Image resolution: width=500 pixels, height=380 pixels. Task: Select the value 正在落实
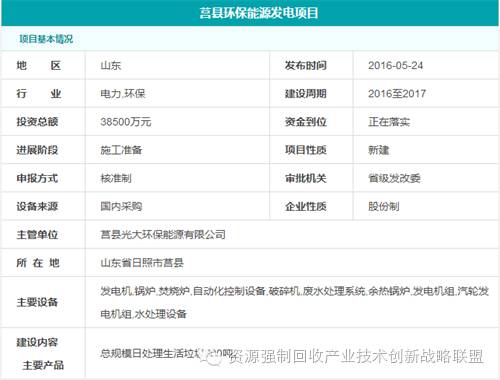[389, 122]
